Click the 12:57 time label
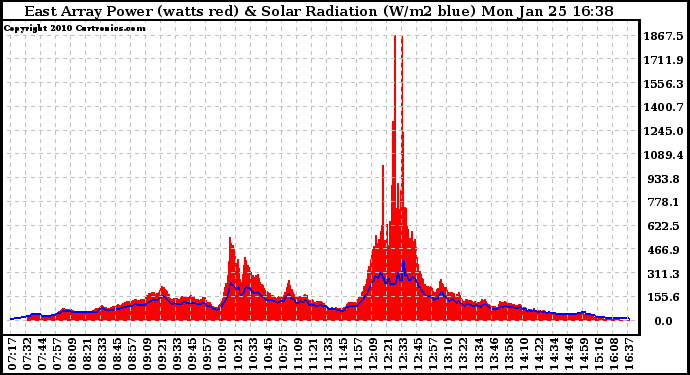690x375 pixels. 433,354
